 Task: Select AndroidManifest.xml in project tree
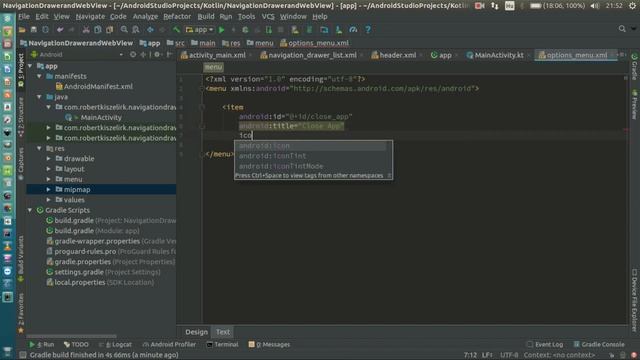click(x=94, y=87)
